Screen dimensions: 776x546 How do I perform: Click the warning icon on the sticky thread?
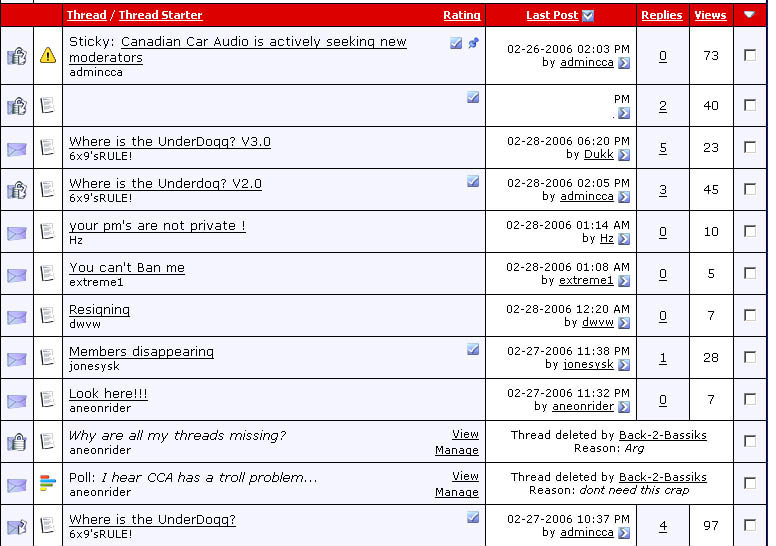click(x=47, y=56)
